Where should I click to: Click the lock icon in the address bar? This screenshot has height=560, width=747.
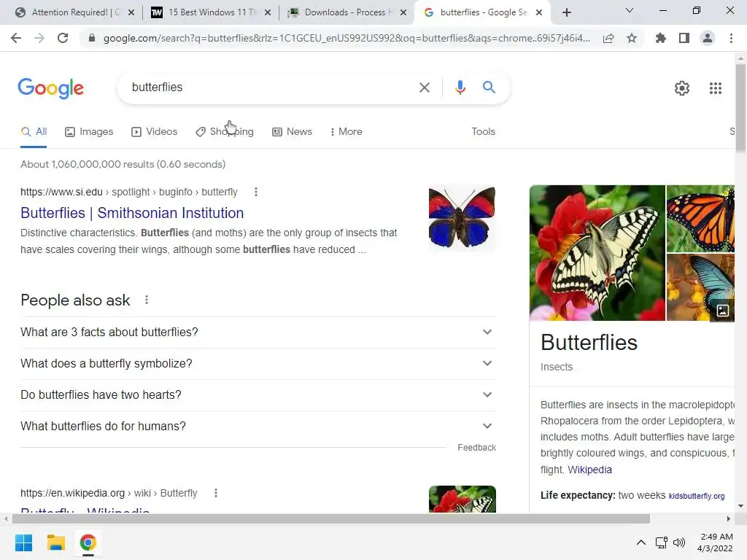point(92,38)
